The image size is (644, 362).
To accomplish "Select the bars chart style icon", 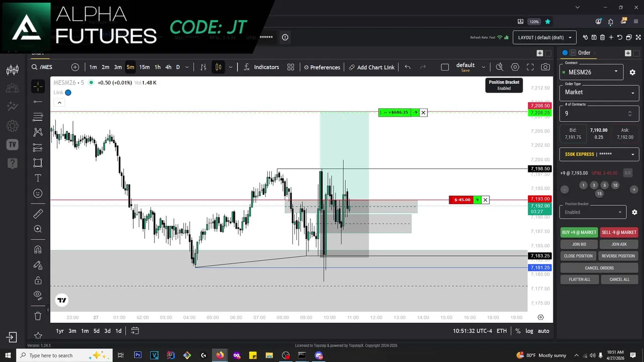I will pyautogui.click(x=203, y=67).
